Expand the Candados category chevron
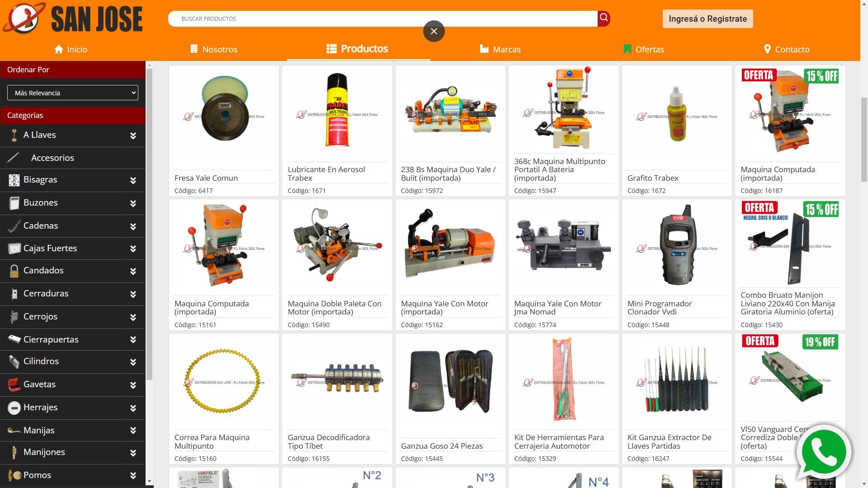Screen dimensions: 868x488 point(133,271)
